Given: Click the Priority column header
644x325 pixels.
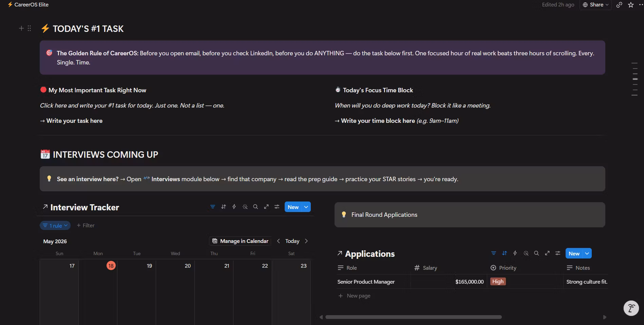Looking at the screenshot, I should [504, 268].
